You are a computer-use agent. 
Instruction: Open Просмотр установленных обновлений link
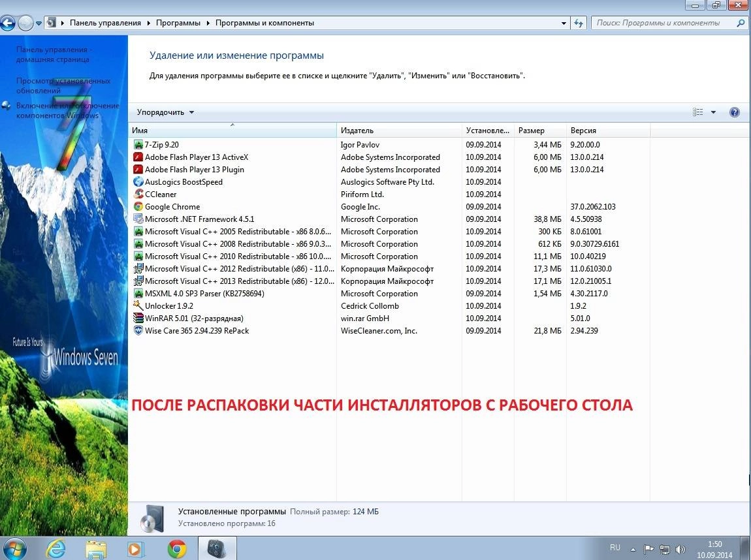point(63,86)
